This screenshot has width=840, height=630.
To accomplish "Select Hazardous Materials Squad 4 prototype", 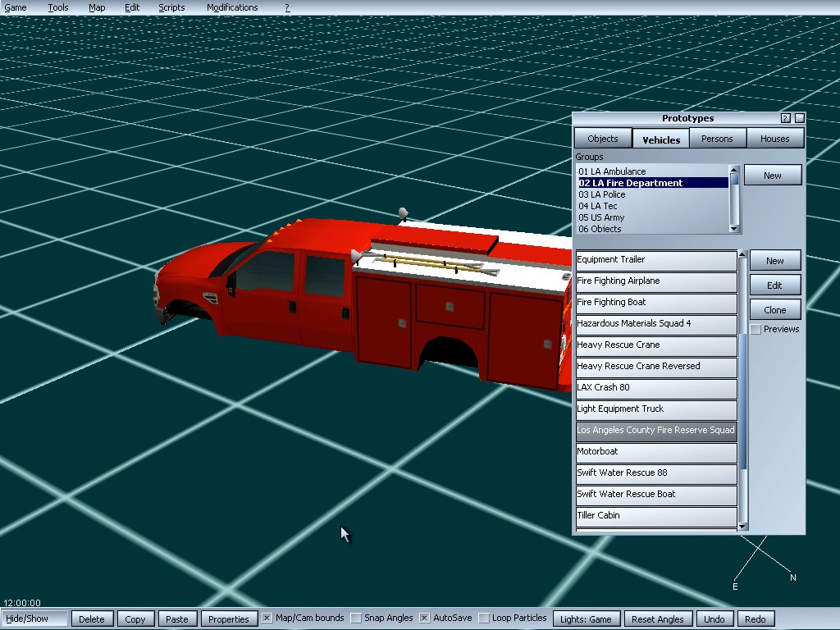I will click(x=656, y=325).
